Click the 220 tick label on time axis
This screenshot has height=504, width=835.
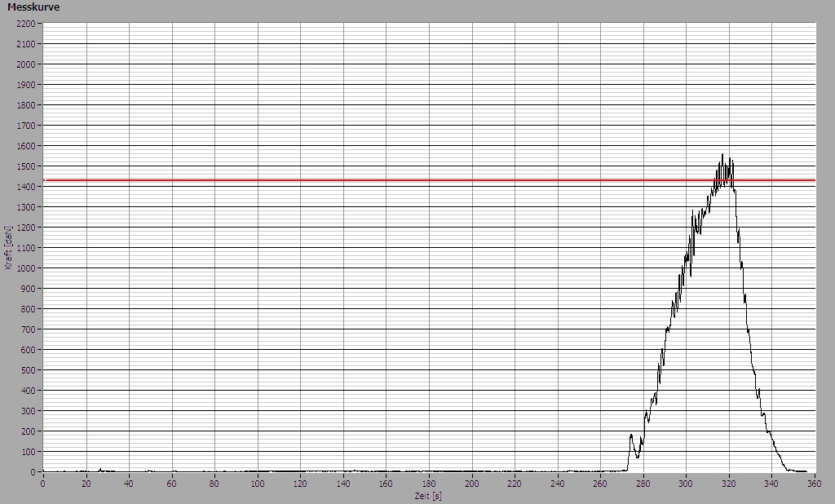tap(515, 484)
